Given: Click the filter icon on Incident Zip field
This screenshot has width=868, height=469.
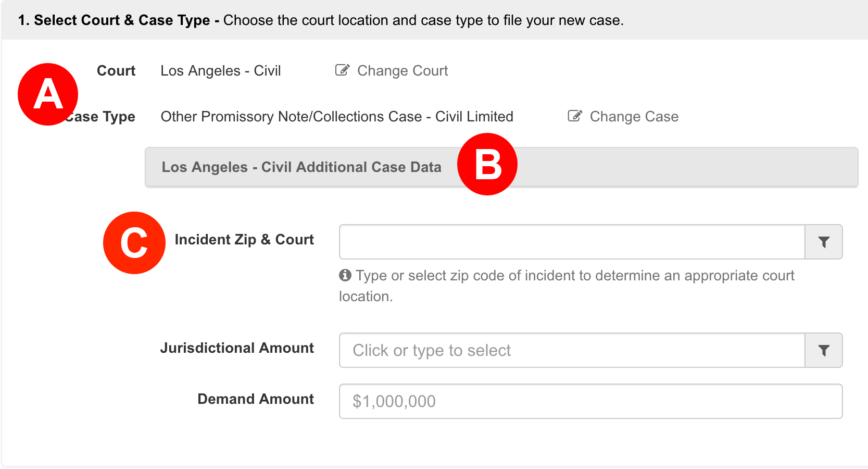Looking at the screenshot, I should (x=824, y=242).
